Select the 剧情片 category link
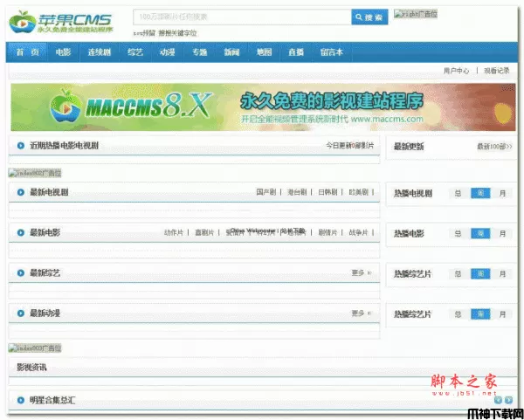 tap(327, 232)
